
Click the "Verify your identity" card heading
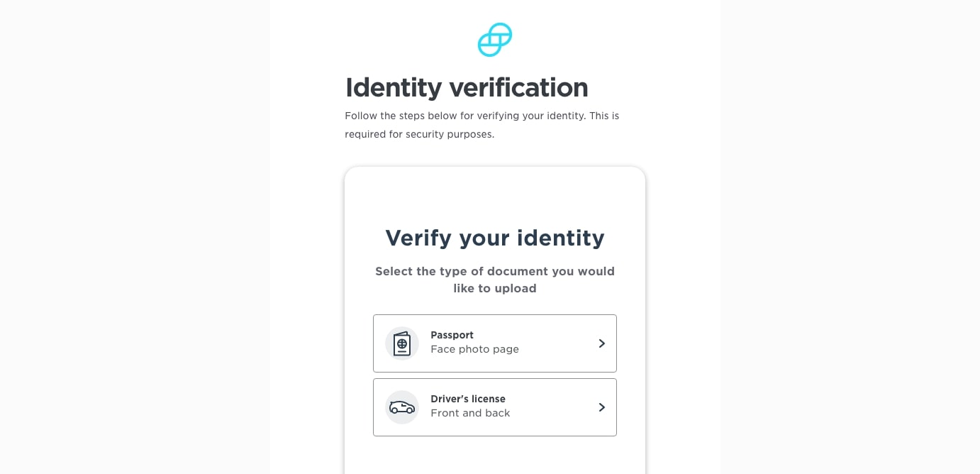[495, 238]
